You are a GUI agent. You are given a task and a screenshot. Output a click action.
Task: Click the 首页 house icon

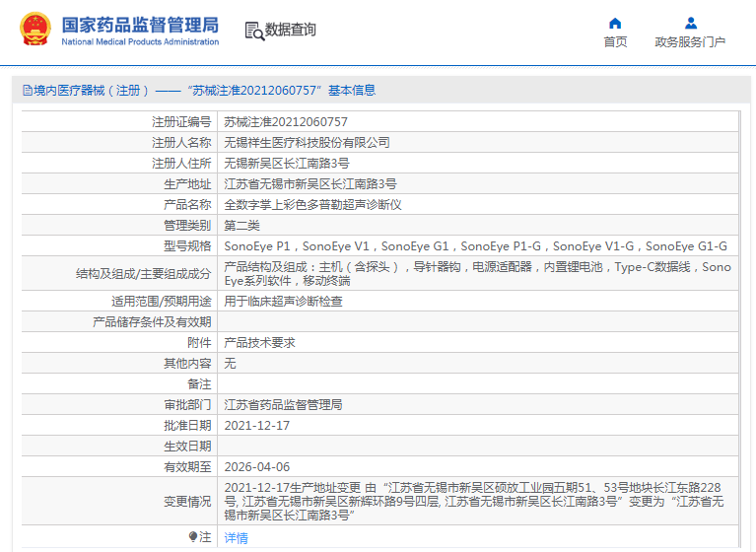pyautogui.click(x=615, y=23)
